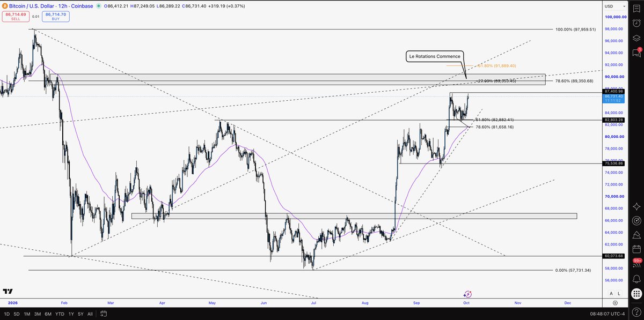The height and width of the screenshot is (320, 644).
Task: Open the stacked mountain peaks icon
Action: point(636,235)
